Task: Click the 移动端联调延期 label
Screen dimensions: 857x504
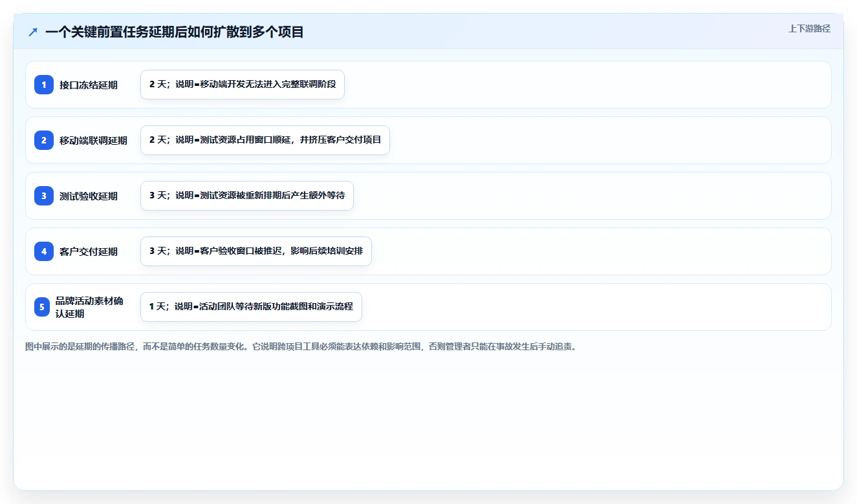Action: click(x=93, y=140)
